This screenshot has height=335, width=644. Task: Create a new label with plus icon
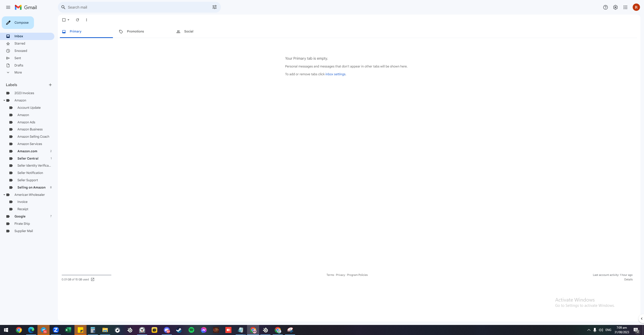pos(50,85)
